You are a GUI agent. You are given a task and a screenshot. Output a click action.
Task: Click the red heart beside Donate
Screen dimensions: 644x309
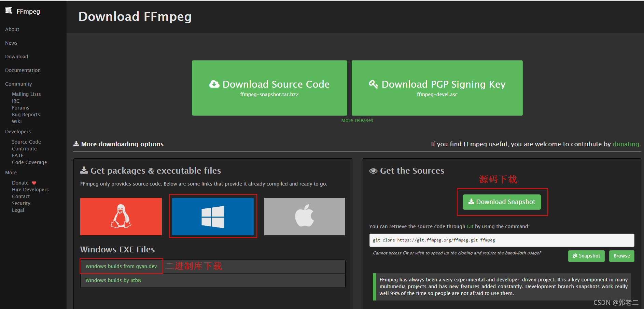click(34, 183)
